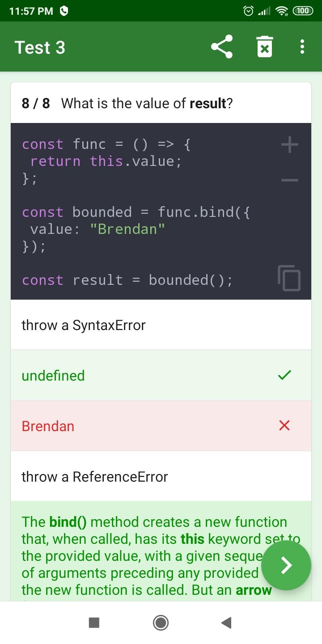Viewport: 322px width, 644px height.
Task: Tap the red X beside Brendan
Action: 284,426
